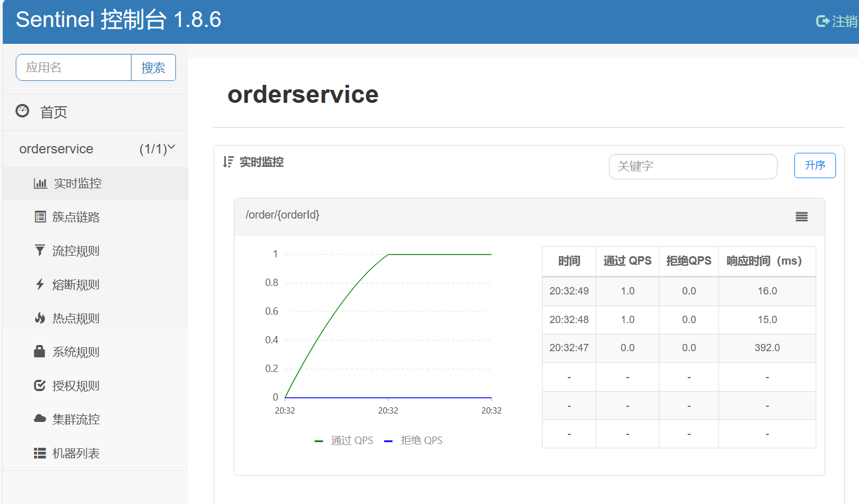This screenshot has width=859, height=504.
Task: Toggle 通过 QPS legend series
Action: [344, 441]
